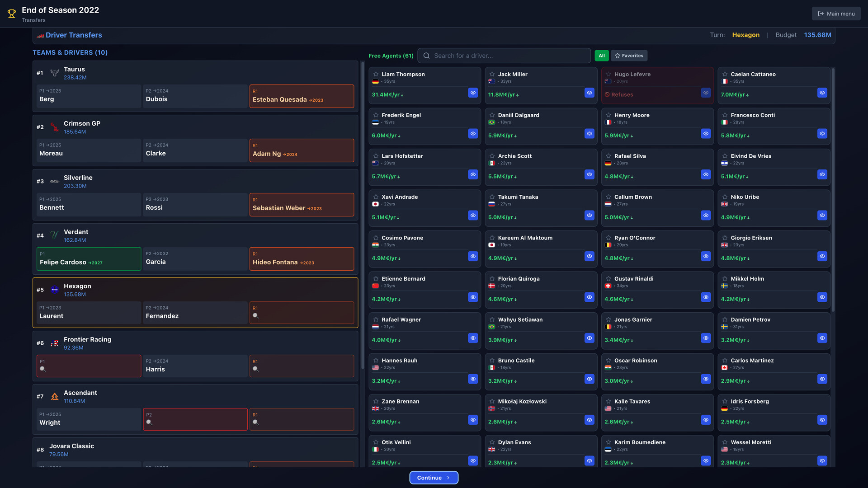The width and height of the screenshot is (868, 488).
Task: Open Gustav Rinaldi's eye view button
Action: (706, 297)
